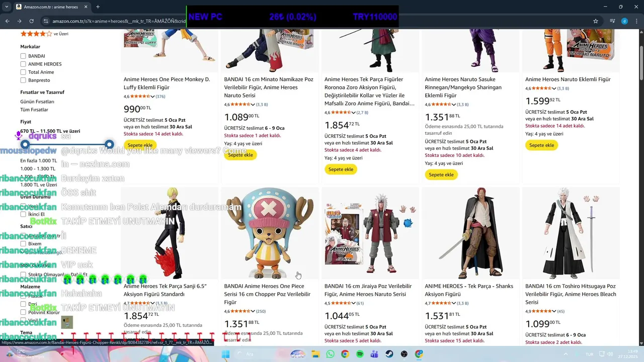The width and height of the screenshot is (644, 362).
Task: Check the ANIME HEROES brand filter
Action: point(23,64)
